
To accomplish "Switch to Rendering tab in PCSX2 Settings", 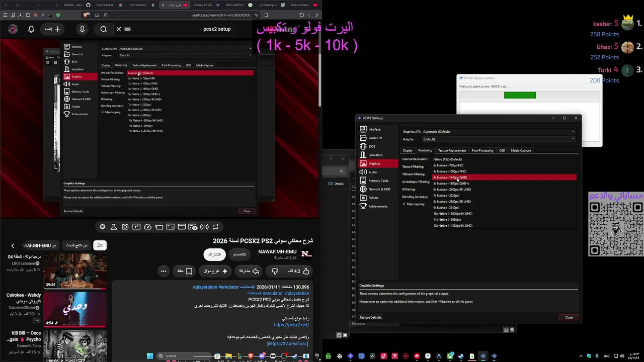I will click(425, 150).
